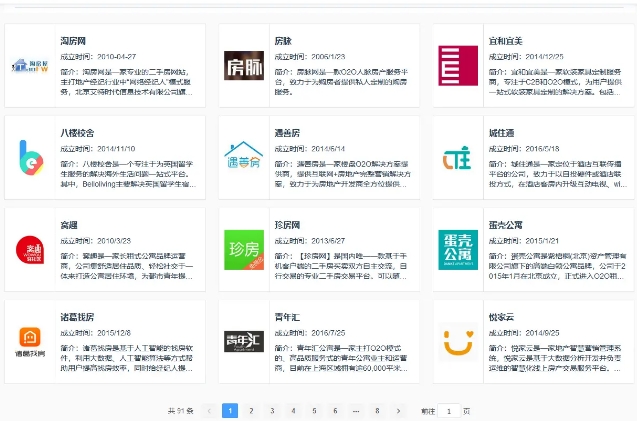Select the highlighted page 1 button
This screenshot has width=641, height=421.
point(230,411)
